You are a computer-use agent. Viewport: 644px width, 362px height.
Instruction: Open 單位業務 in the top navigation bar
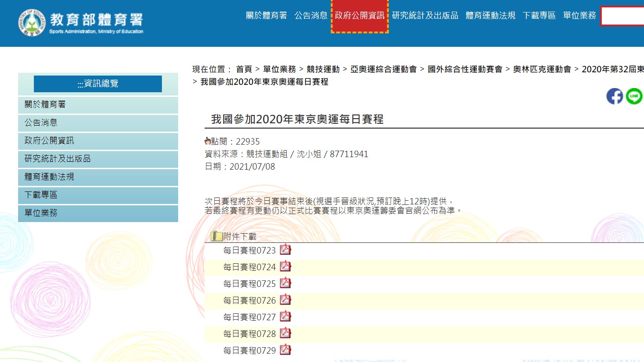580,16
